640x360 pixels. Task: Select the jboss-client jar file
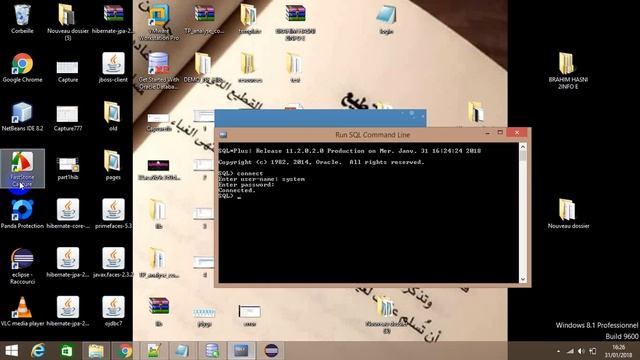113,68
